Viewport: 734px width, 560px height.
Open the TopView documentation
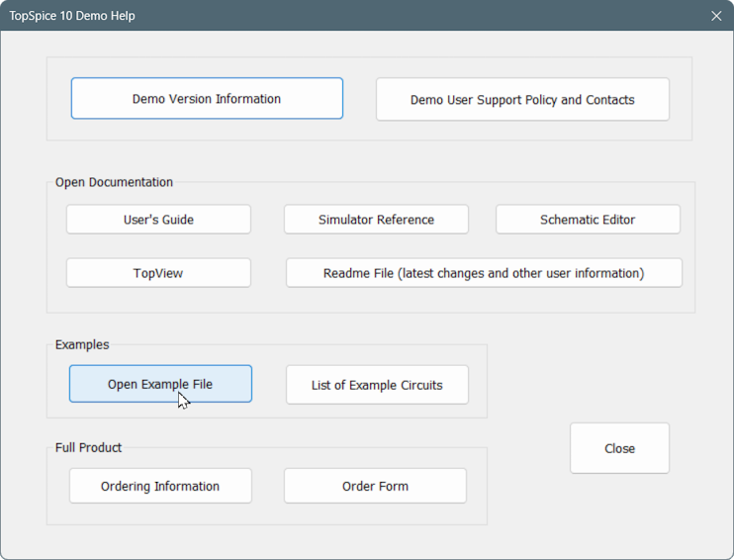pyautogui.click(x=158, y=273)
